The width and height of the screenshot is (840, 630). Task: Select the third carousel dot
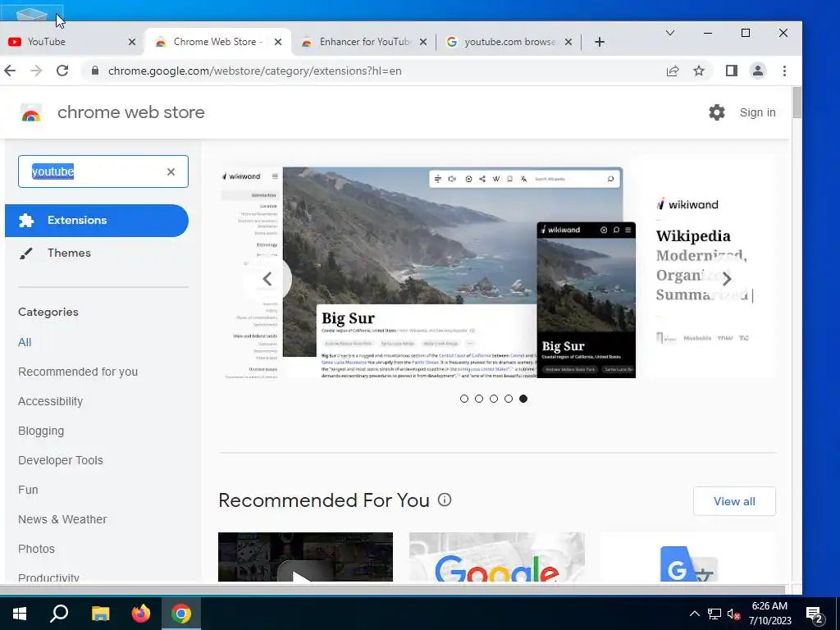[x=493, y=399]
